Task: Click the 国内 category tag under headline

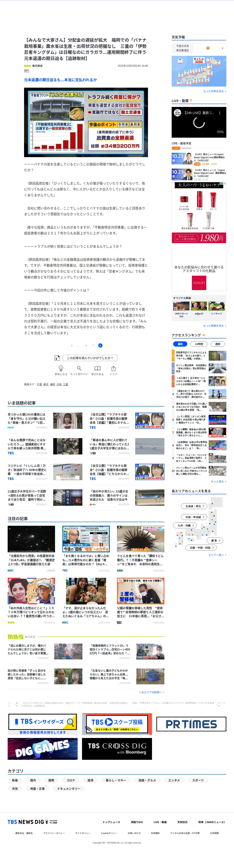Action: (x=26, y=71)
